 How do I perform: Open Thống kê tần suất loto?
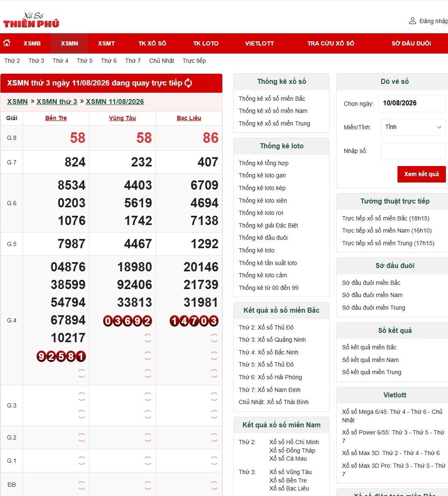pyautogui.click(x=268, y=263)
